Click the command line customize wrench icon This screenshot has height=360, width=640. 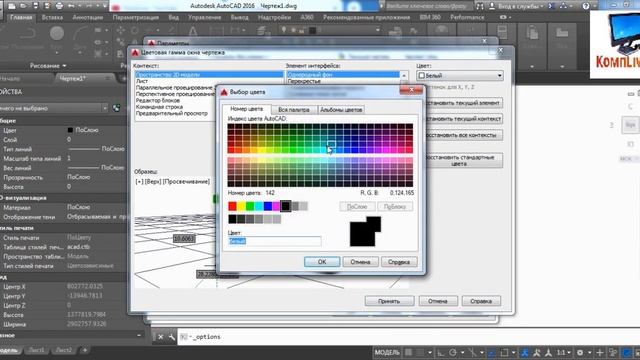[172, 337]
